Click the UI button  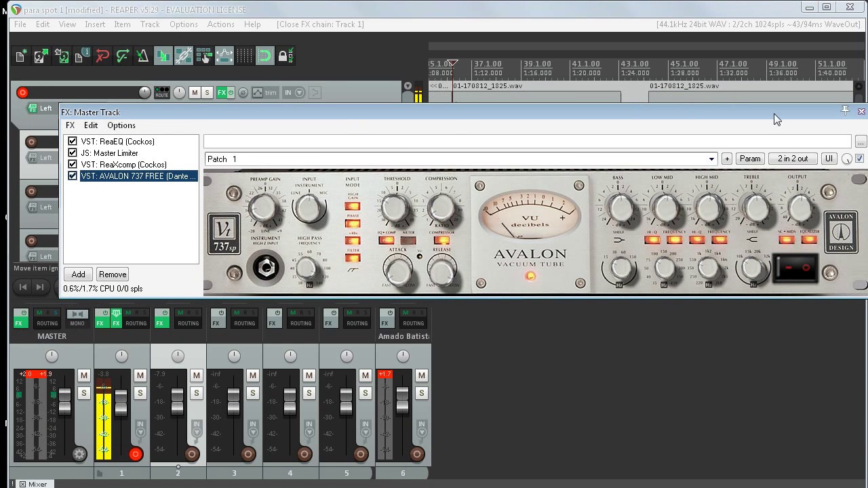(829, 159)
